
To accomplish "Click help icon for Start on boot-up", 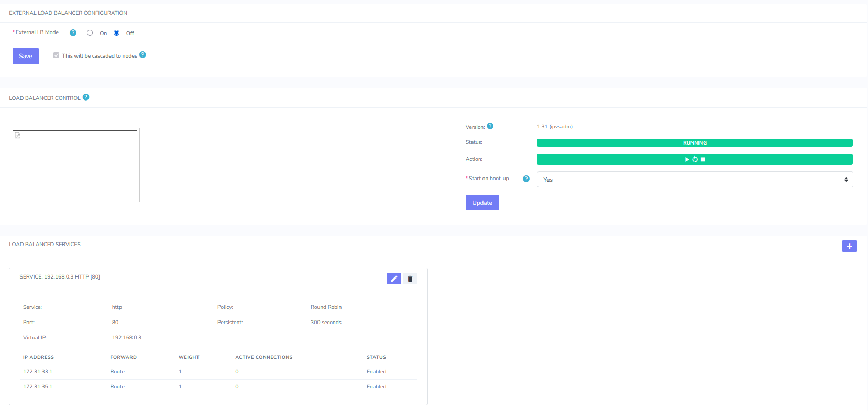I will pos(526,179).
